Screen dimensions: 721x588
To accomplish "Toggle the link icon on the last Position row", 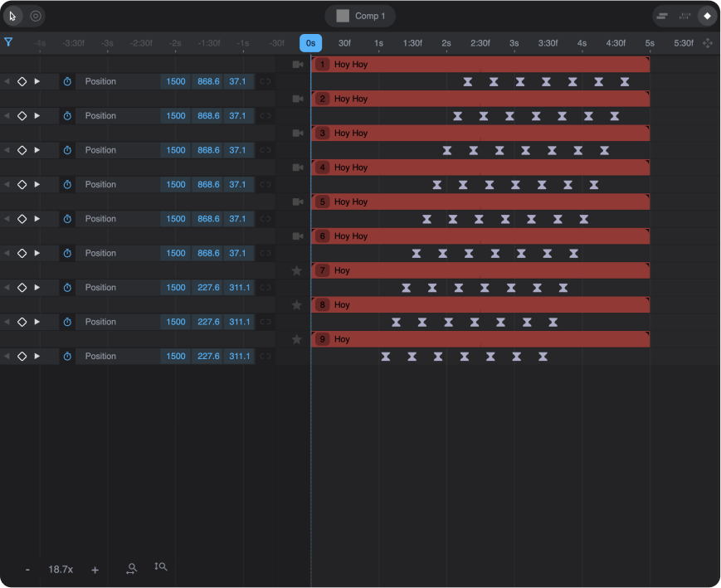I will 266,357.
